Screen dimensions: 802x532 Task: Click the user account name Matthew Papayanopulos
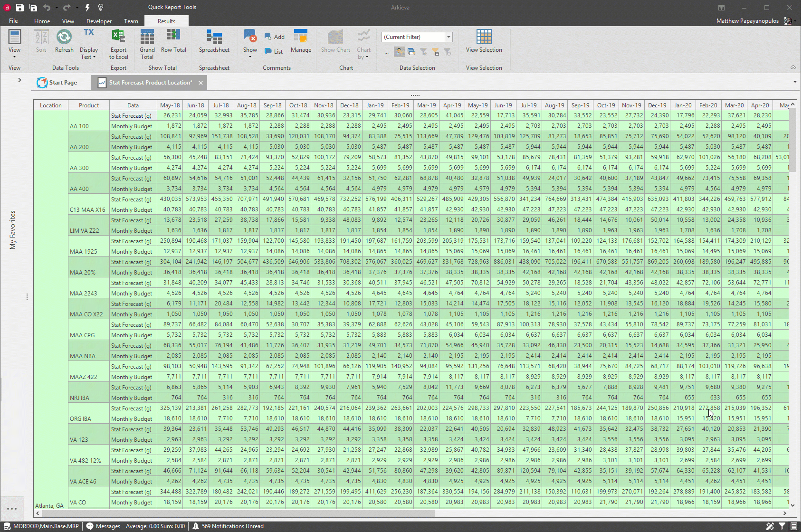click(x=747, y=21)
